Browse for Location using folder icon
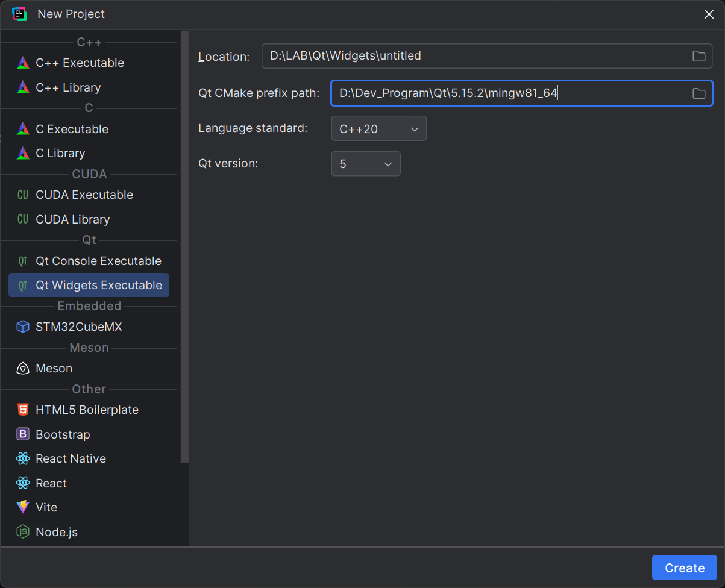The image size is (725, 588). tap(698, 56)
